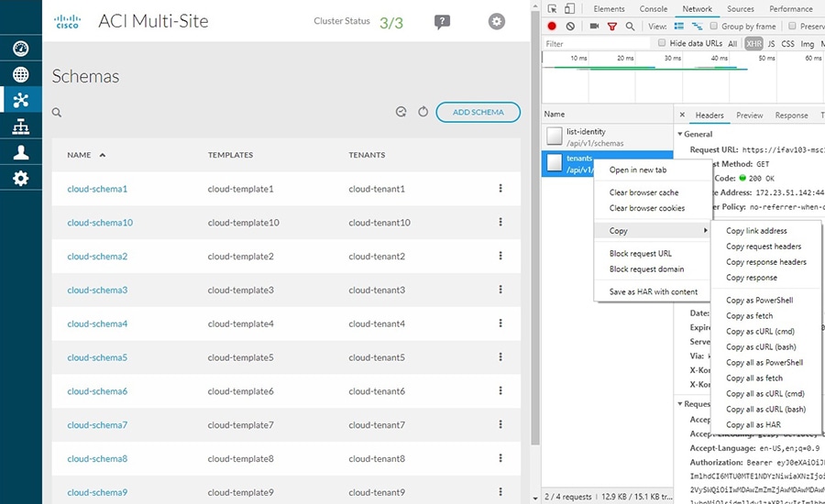The height and width of the screenshot is (504, 825).
Task: Open row actions menu for cloud-schema1
Action: click(x=500, y=188)
